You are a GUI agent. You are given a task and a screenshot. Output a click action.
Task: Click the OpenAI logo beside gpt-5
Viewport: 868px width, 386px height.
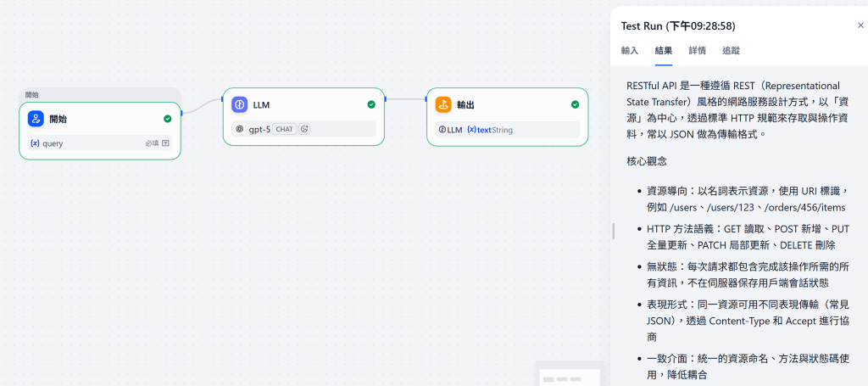point(240,129)
